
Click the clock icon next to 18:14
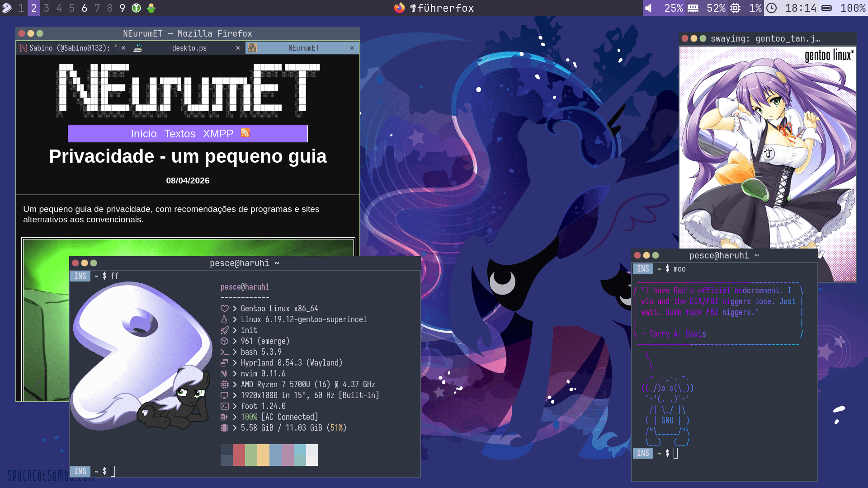tap(772, 8)
